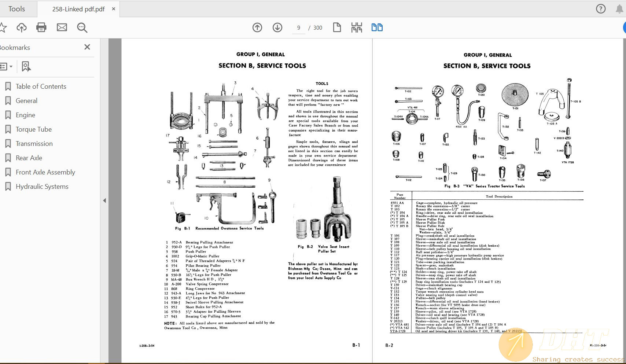Click the scrolling page view icon

pyautogui.click(x=357, y=27)
